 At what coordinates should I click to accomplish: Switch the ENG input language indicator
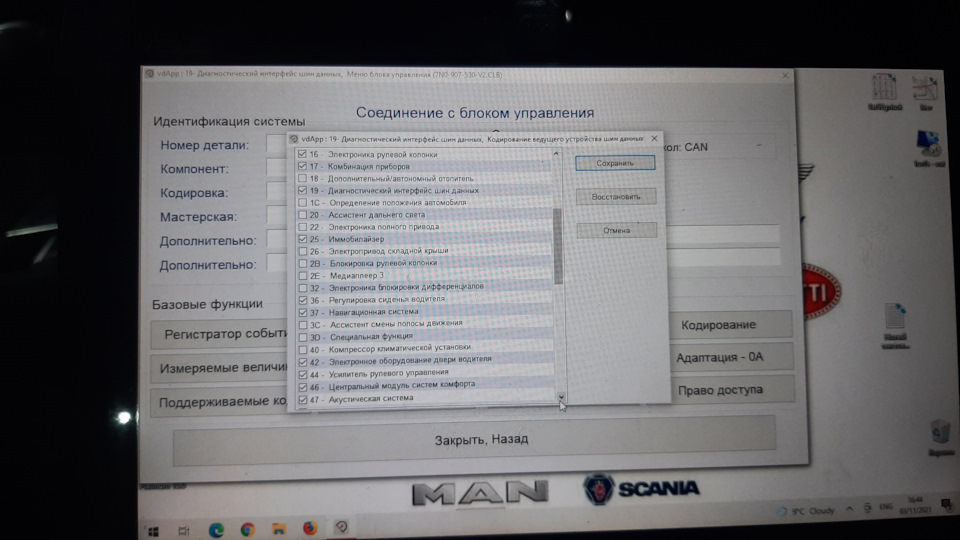[x=886, y=506]
